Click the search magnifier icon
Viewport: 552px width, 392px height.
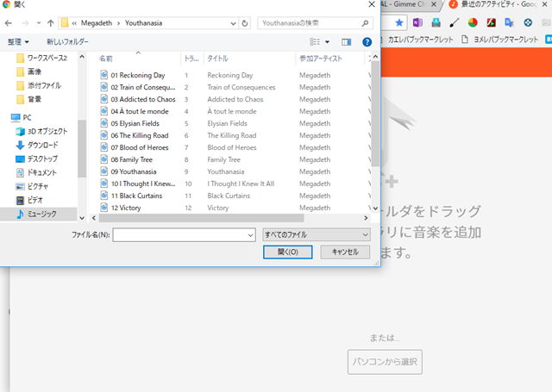(x=365, y=23)
